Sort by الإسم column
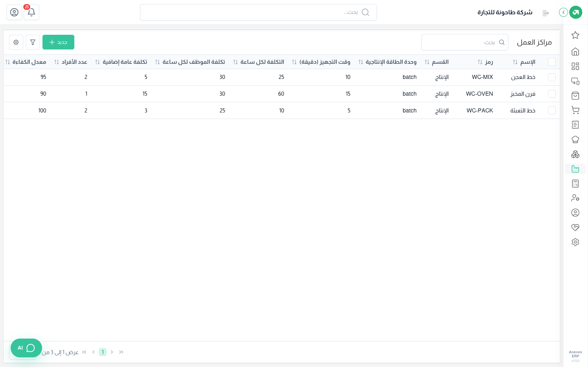The image size is (588, 368). click(x=524, y=62)
